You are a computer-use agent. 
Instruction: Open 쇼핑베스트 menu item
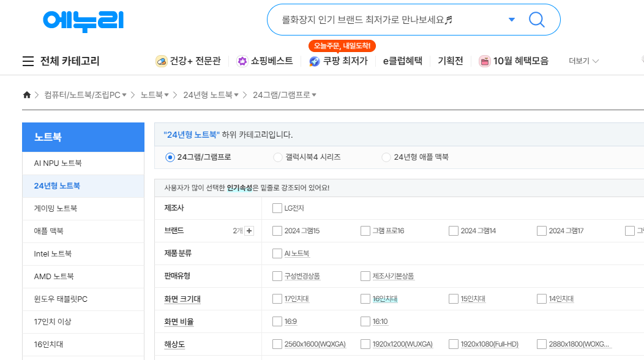[x=271, y=61]
